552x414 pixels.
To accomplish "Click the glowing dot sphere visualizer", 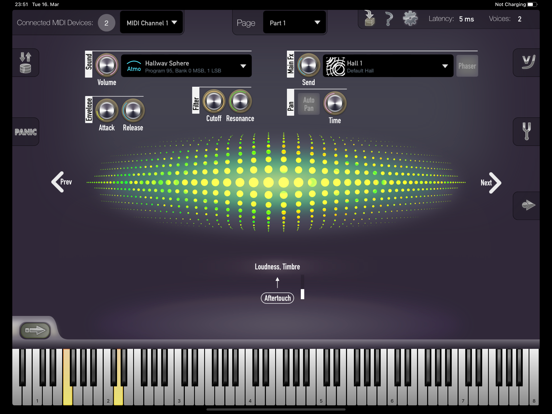I will click(276, 182).
